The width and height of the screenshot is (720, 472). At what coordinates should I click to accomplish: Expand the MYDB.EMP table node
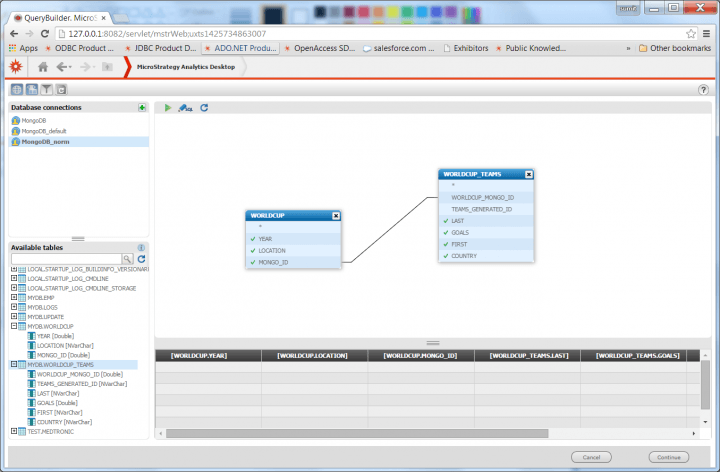coord(14,298)
